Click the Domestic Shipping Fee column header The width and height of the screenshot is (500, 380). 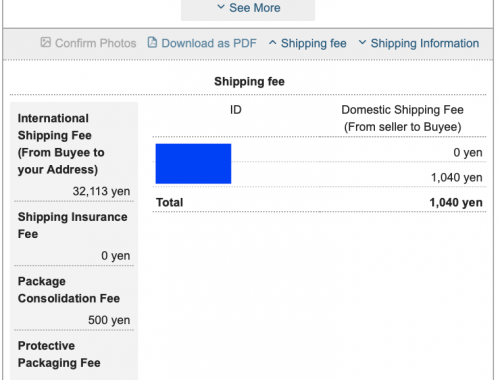coord(402,118)
